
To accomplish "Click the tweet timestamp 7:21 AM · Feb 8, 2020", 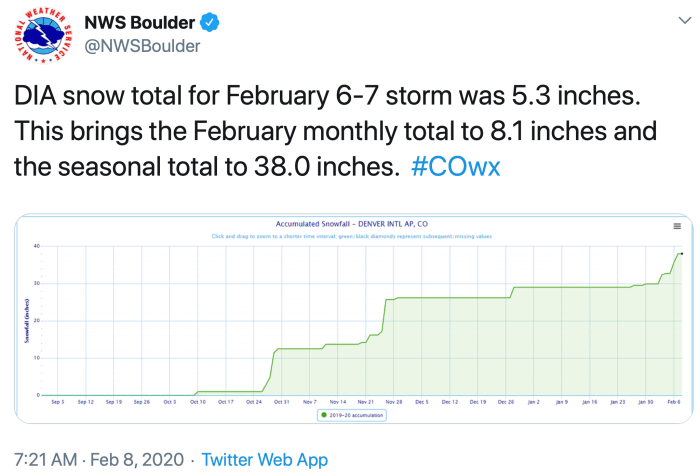I will point(94,459).
